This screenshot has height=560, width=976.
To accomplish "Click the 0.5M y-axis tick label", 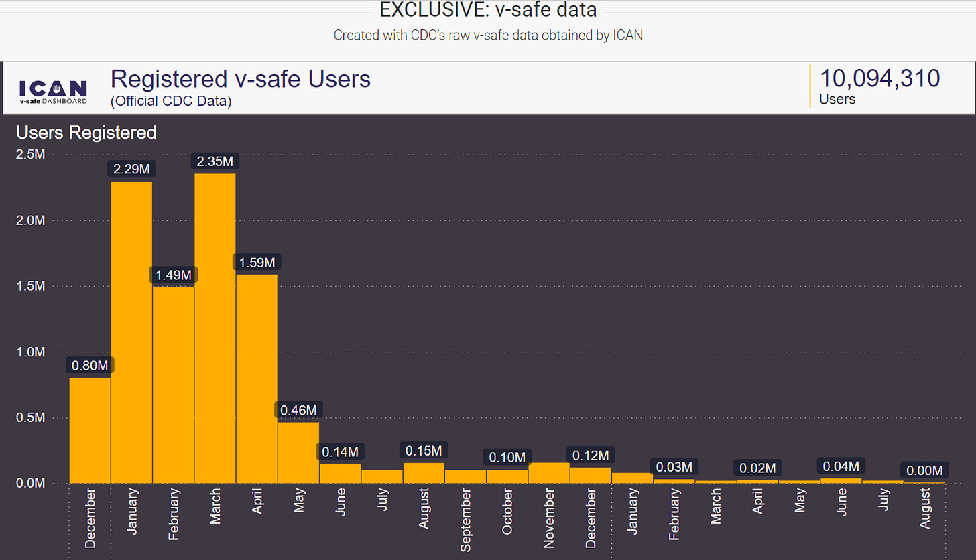I will click(30, 417).
